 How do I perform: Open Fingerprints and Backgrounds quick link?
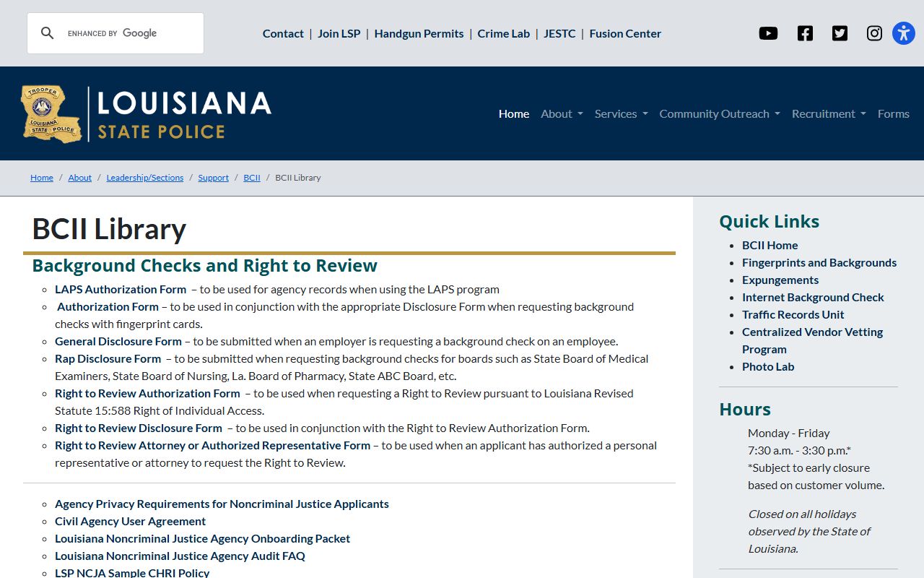coord(819,262)
